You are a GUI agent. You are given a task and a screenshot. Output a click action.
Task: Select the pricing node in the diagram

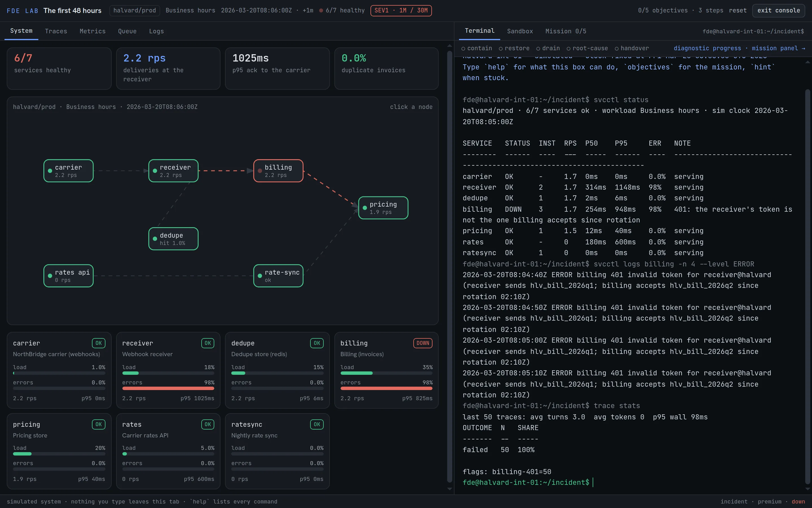(x=383, y=208)
